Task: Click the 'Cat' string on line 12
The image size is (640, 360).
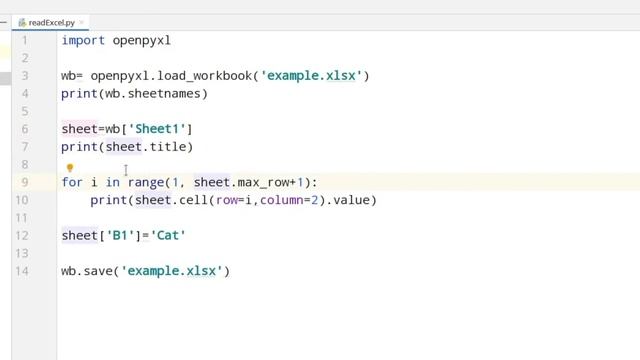Action: 168,236
